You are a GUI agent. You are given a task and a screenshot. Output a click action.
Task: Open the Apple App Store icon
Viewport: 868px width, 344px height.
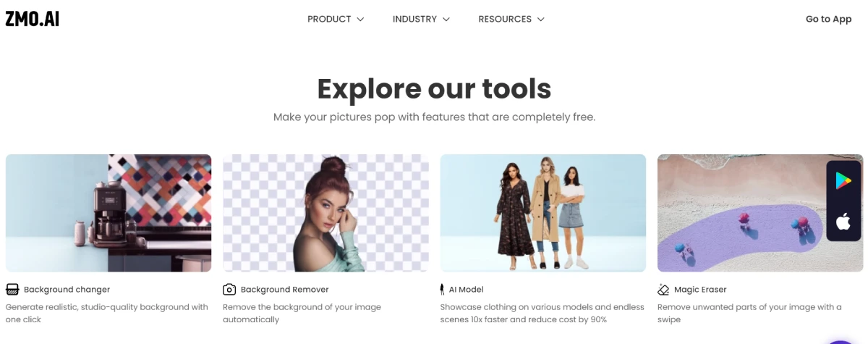click(843, 222)
